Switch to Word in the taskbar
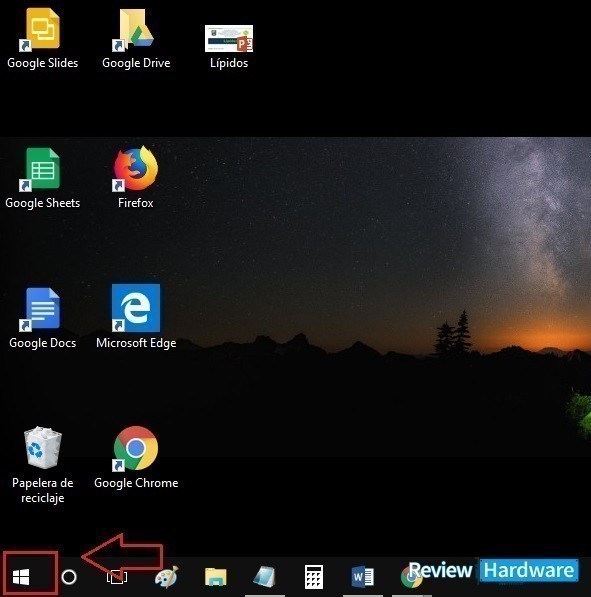 [x=363, y=577]
